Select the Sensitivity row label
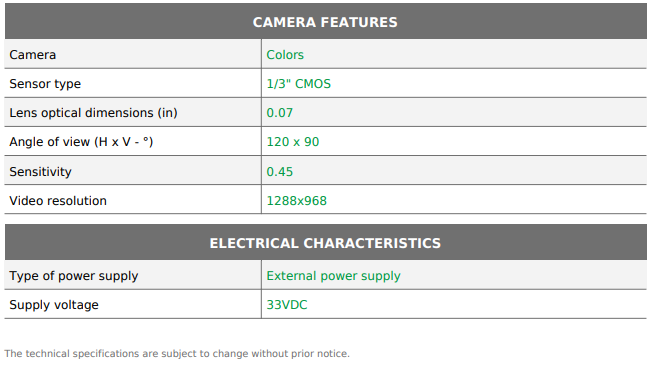The height and width of the screenshot is (366, 653). pos(40,172)
